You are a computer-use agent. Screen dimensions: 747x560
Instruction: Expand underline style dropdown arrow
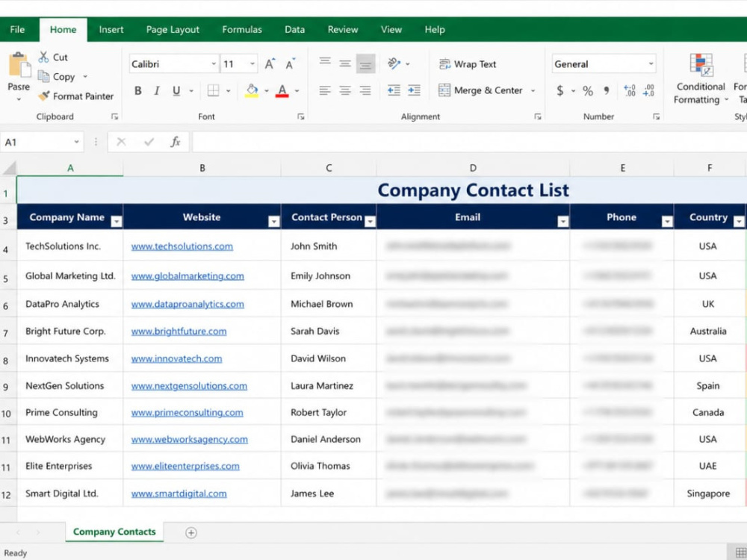pyautogui.click(x=191, y=90)
